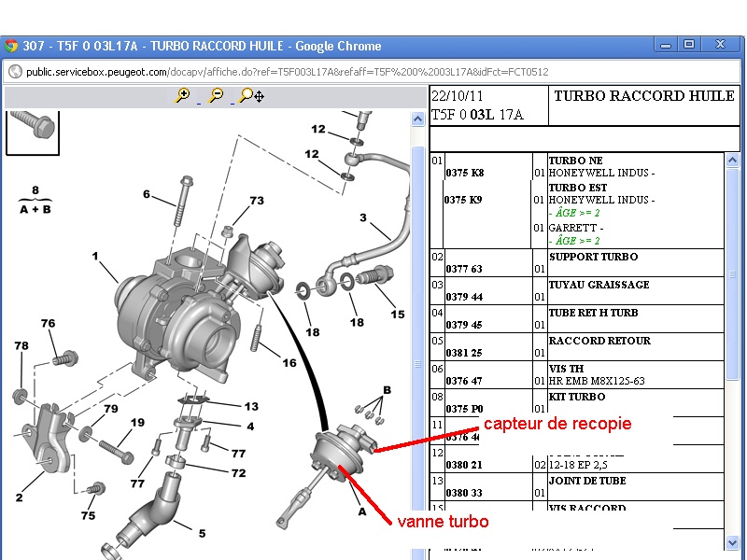Click callout number 73 in the diagram
This screenshot has height=560, width=747.
tap(257, 201)
